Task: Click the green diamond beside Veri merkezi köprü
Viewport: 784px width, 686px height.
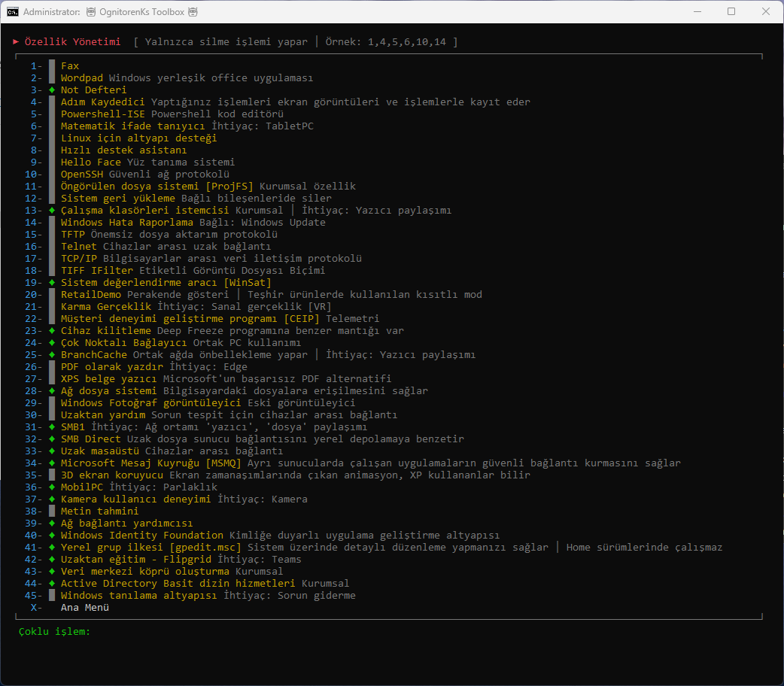Action: point(52,572)
